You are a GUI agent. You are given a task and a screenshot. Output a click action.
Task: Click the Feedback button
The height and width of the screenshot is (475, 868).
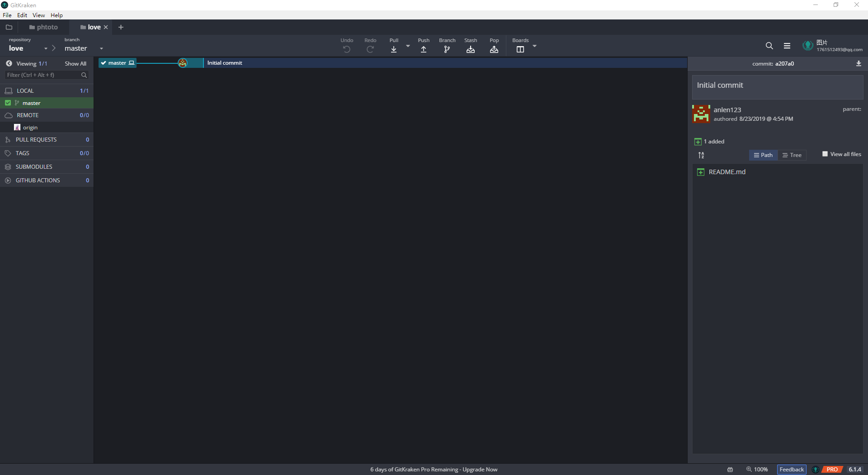point(791,469)
